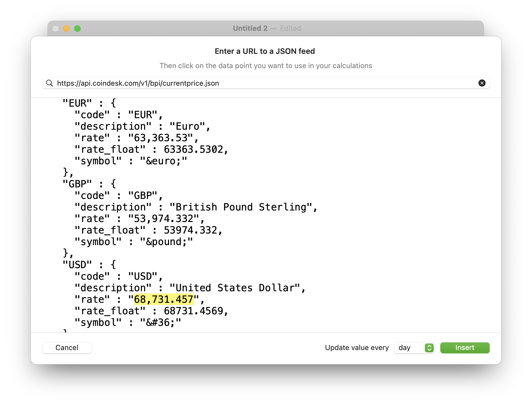
Task: Click the Cancel button
Action: tap(67, 348)
